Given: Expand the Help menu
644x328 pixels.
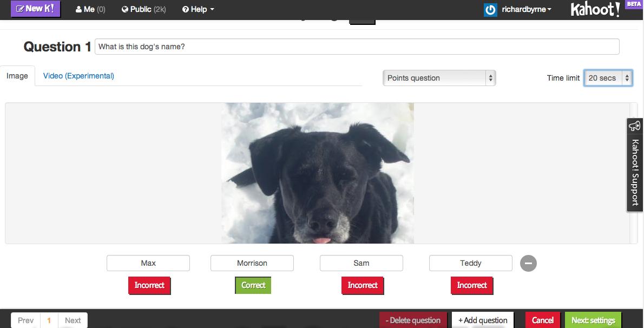Looking at the screenshot, I should click(198, 9).
